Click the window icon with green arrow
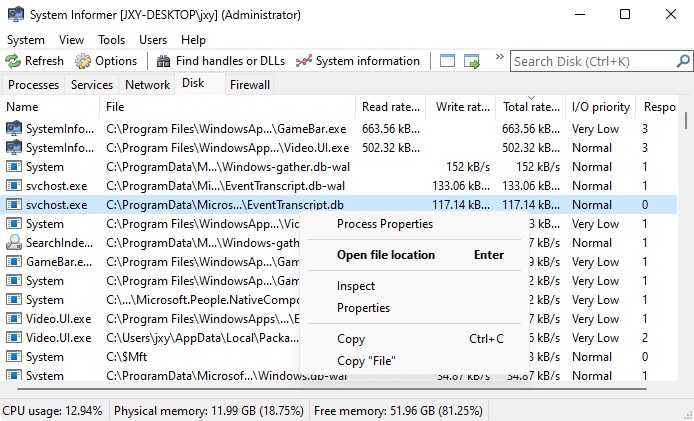The width and height of the screenshot is (694, 421). (x=472, y=61)
